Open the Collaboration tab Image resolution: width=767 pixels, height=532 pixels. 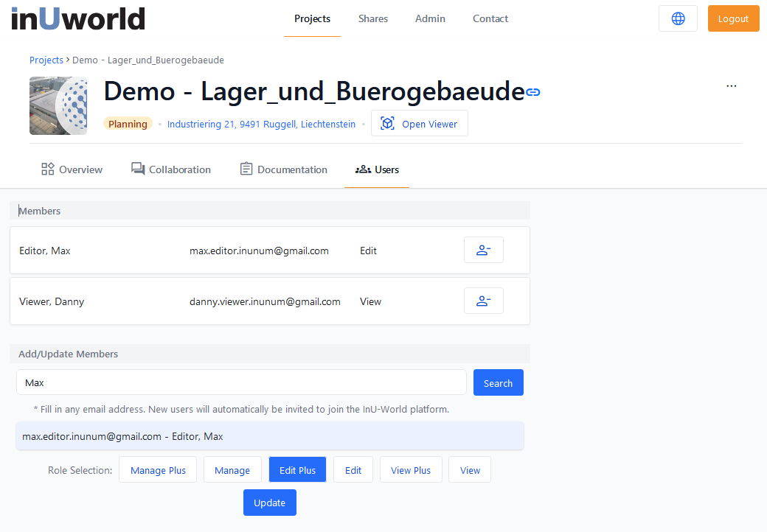(171, 169)
